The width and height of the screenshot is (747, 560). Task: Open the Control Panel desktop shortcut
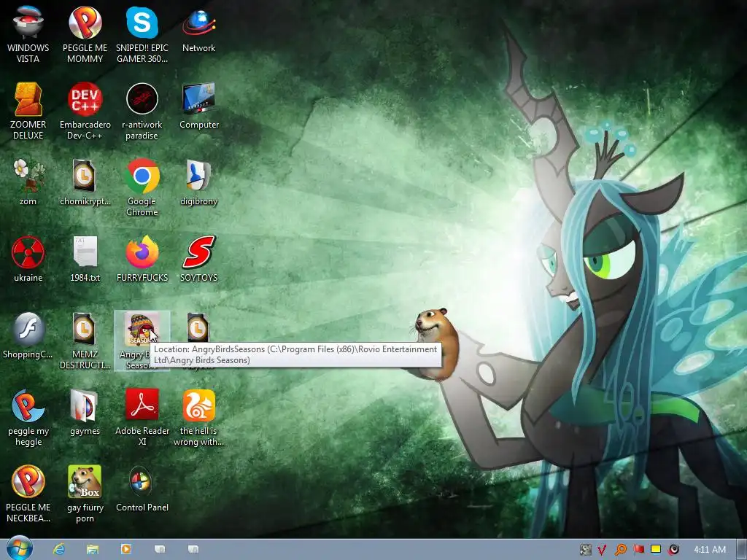142,489
